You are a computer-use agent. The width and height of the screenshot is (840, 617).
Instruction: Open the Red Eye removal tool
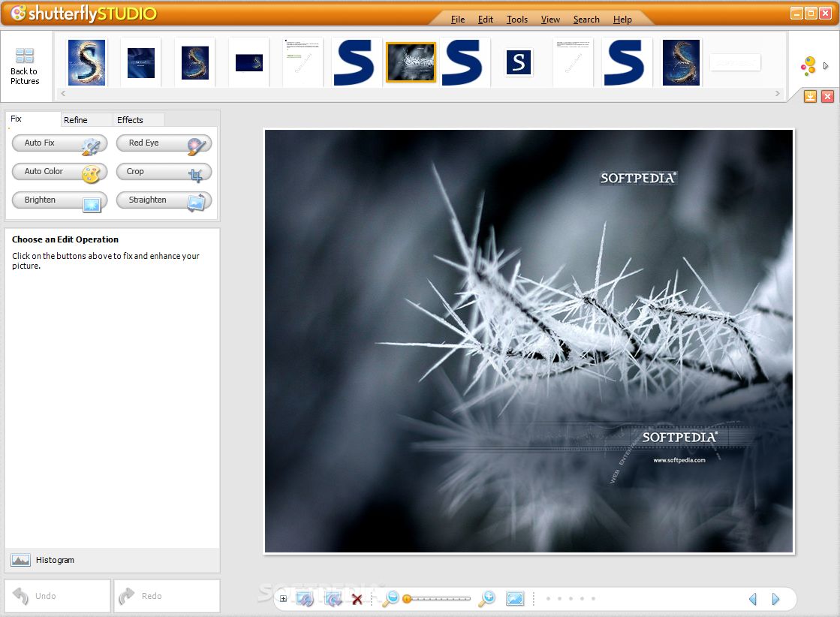pos(164,143)
